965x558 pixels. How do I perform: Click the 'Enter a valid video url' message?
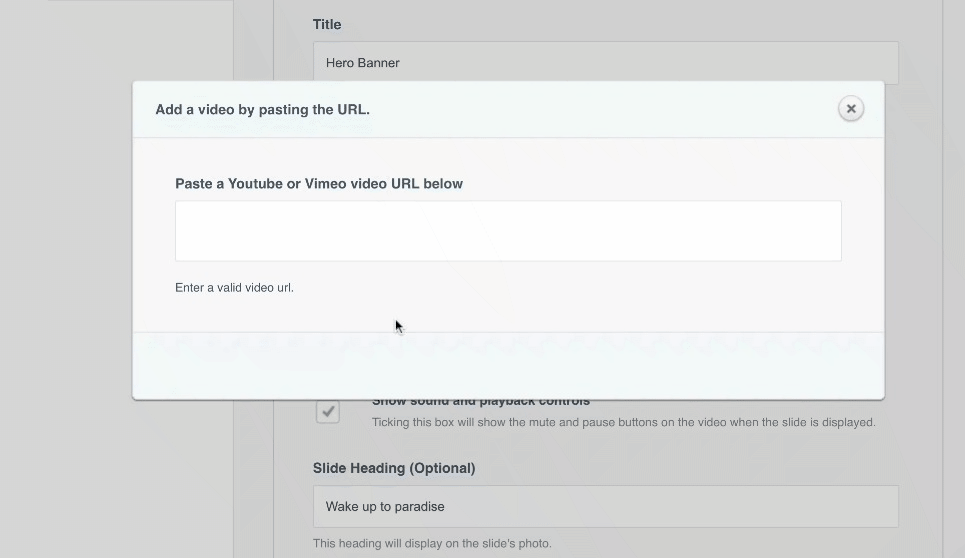234,288
